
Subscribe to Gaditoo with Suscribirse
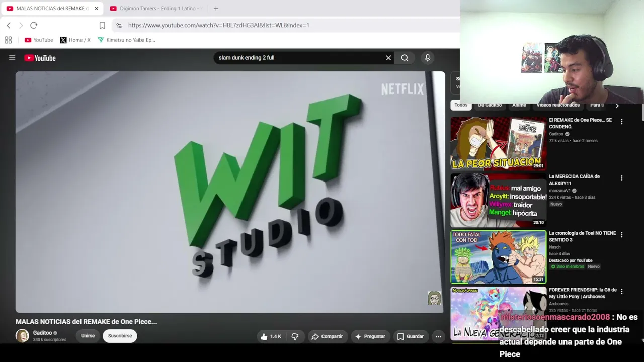120,336
